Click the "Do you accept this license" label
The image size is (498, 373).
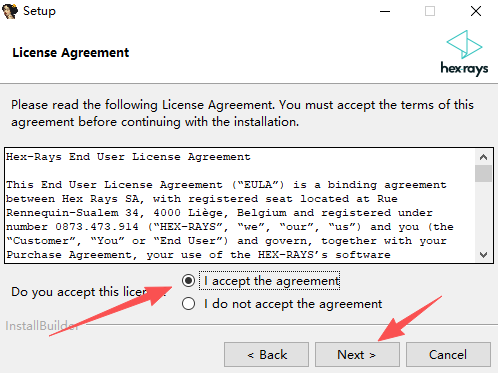[80, 292]
